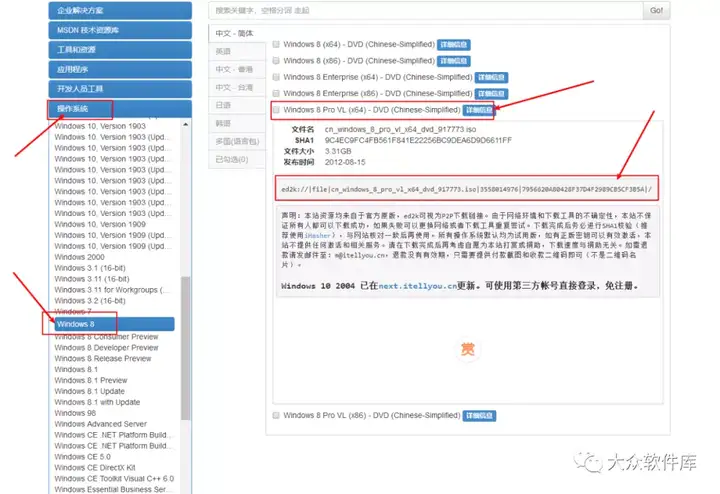Open the 中文 - 香港 tab
The image size is (720, 494).
pyautogui.click(x=237, y=69)
